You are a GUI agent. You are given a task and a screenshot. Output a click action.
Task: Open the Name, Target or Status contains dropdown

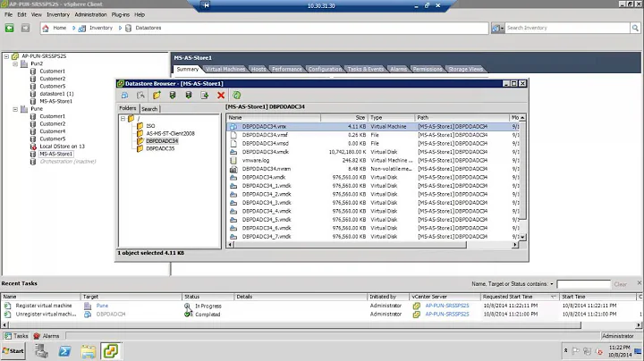click(552, 284)
